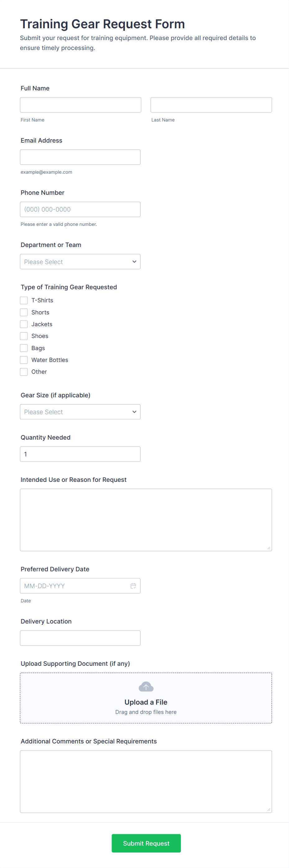Focus the First Name input field
Screen dimensions: 289x868
click(x=80, y=105)
